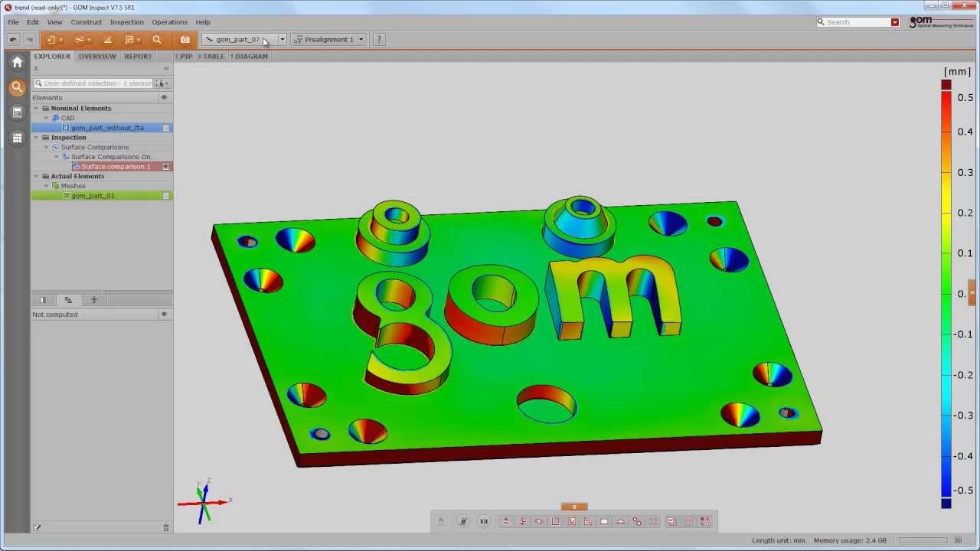This screenshot has height=551, width=980.
Task: Open the search options red dropdown arrow
Action: pos(894,22)
